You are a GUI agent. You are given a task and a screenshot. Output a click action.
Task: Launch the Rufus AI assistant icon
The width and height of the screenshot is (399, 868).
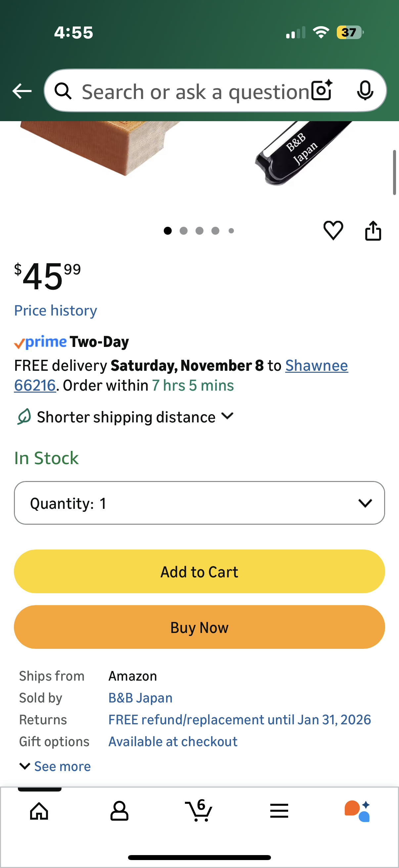click(357, 811)
